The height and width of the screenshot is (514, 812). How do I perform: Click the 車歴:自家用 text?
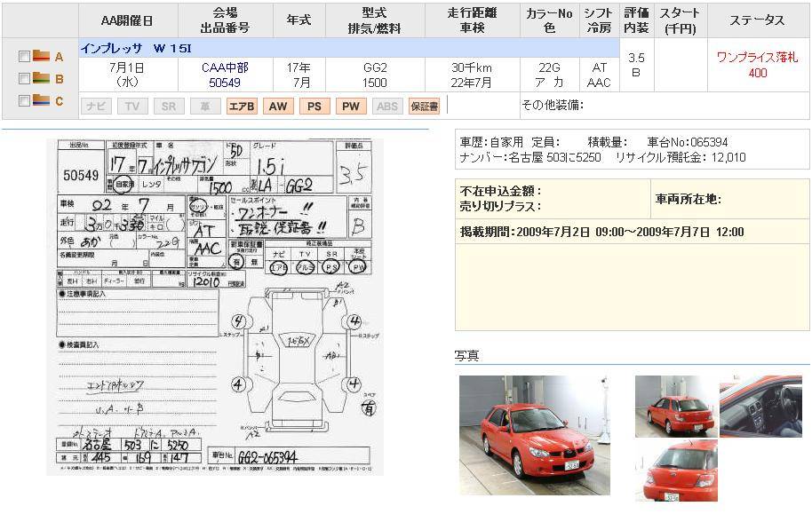click(x=491, y=142)
